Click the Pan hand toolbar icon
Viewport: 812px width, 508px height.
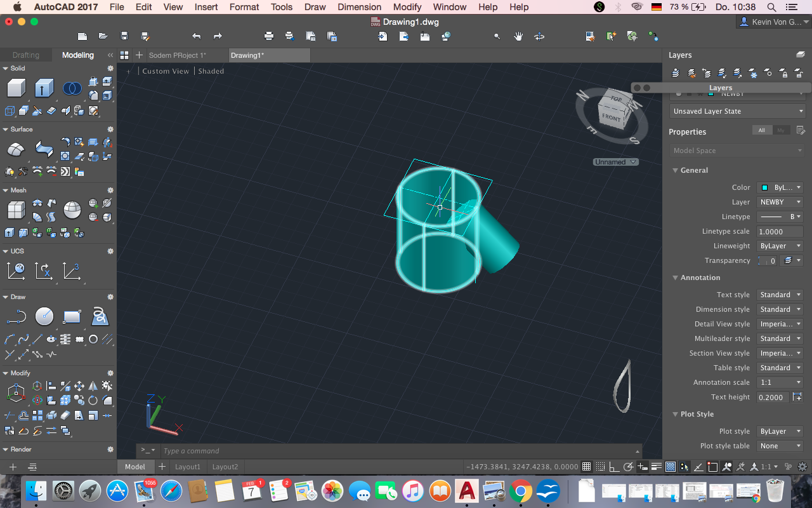518,36
